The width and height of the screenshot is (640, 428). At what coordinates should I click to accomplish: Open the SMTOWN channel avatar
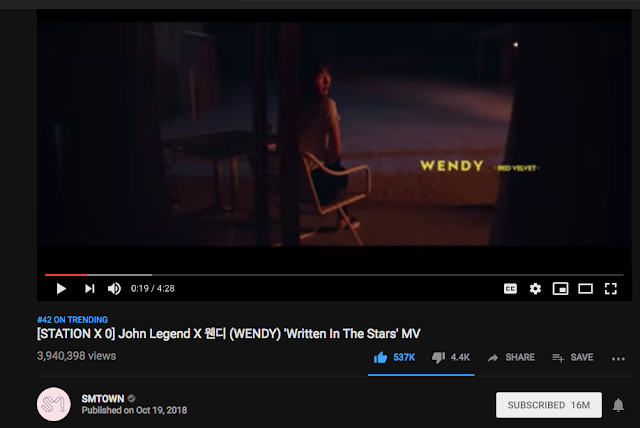53,404
